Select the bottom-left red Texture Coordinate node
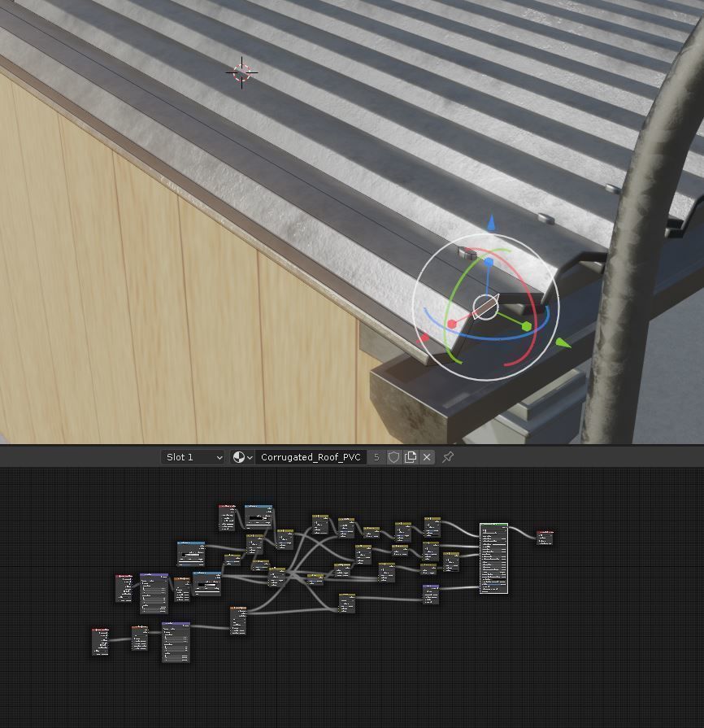This screenshot has width=704, height=728. [x=100, y=642]
